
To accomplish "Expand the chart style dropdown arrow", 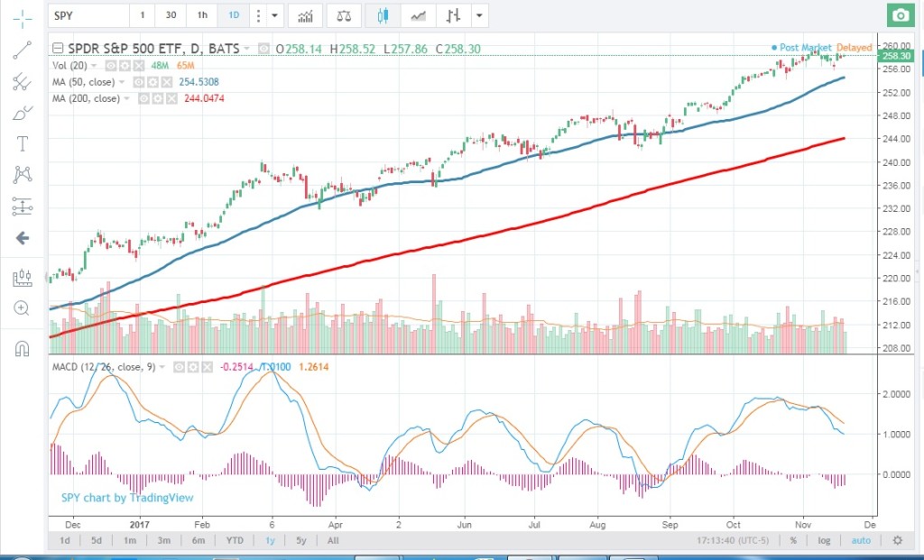I will [x=479, y=15].
